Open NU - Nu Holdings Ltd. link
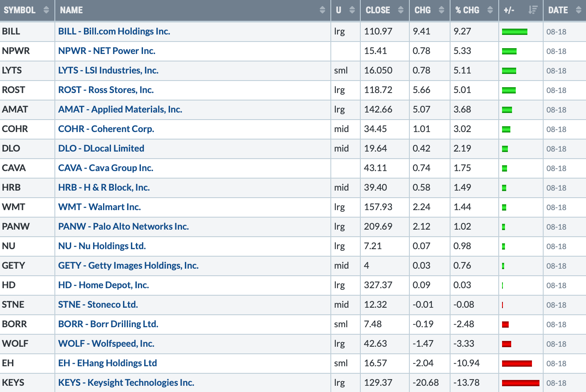Viewport: 586px width, 392px height. [102, 246]
